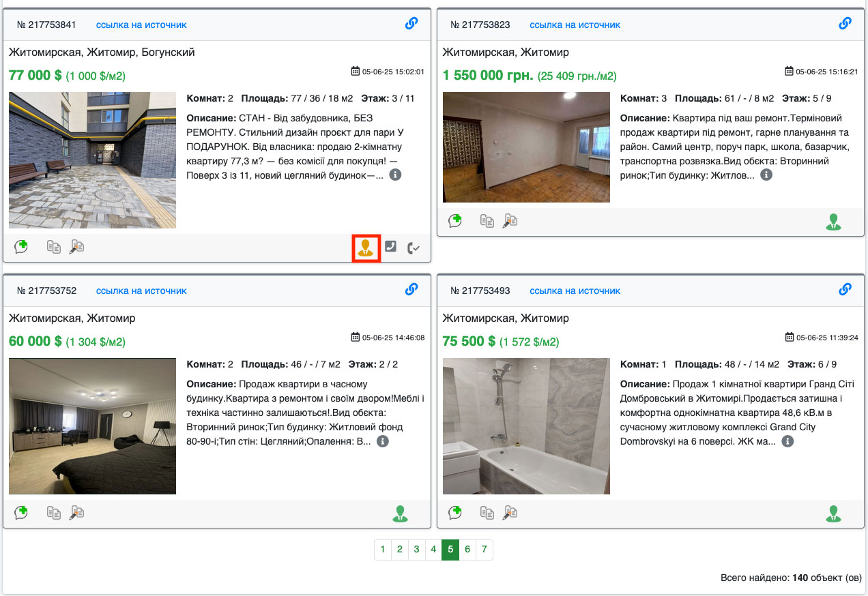
Task: Click the copy documents icon on the 60 000 $ listing
Action: [x=54, y=512]
